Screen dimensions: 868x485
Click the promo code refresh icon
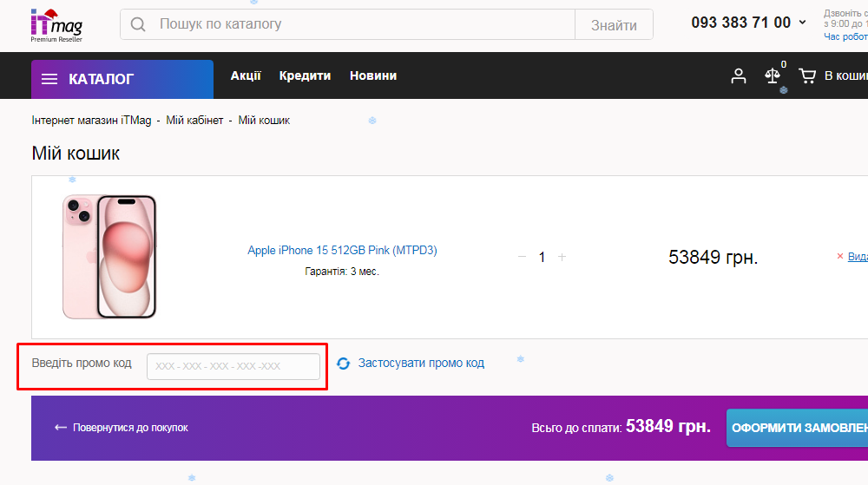click(343, 364)
